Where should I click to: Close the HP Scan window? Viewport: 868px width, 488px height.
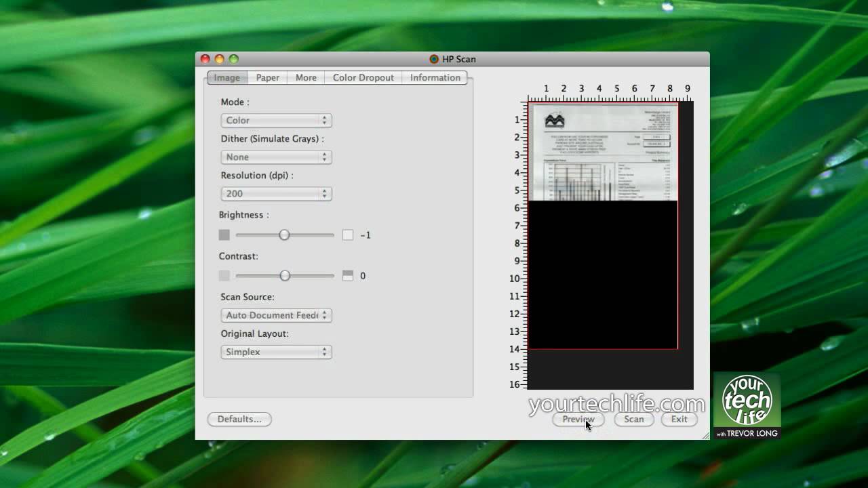[205, 59]
